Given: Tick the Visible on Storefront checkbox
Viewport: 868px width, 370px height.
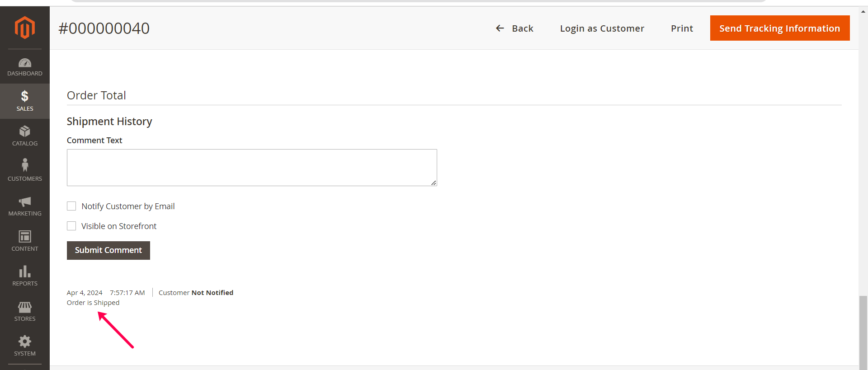Looking at the screenshot, I should click(71, 226).
